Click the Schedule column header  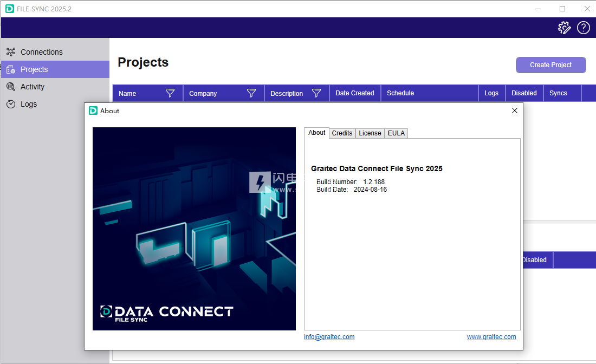430,93
